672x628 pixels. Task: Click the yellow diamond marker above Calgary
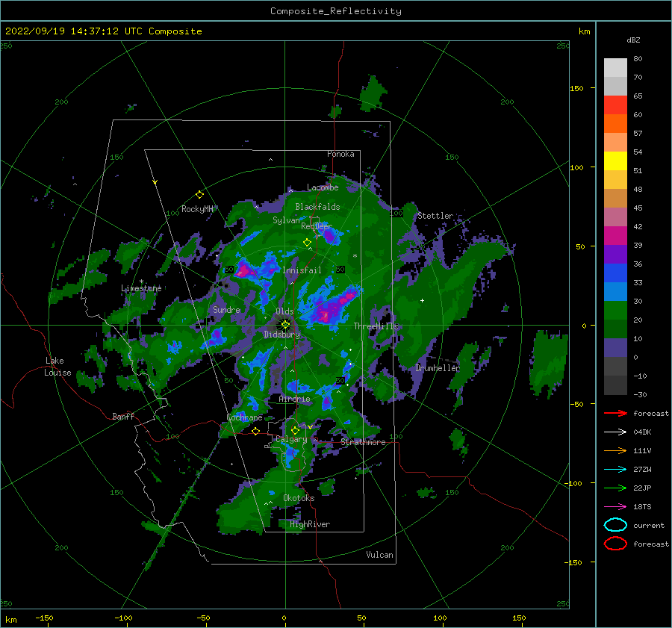(295, 430)
